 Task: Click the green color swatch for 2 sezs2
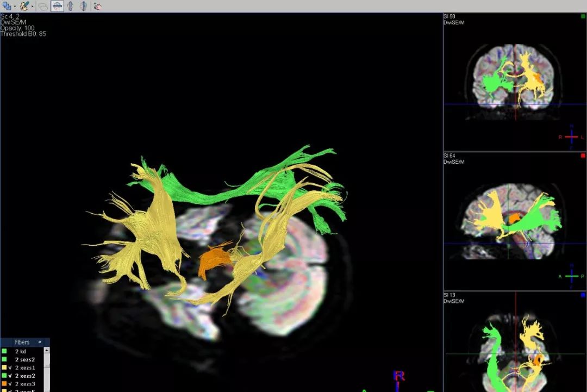pyautogui.click(x=4, y=359)
